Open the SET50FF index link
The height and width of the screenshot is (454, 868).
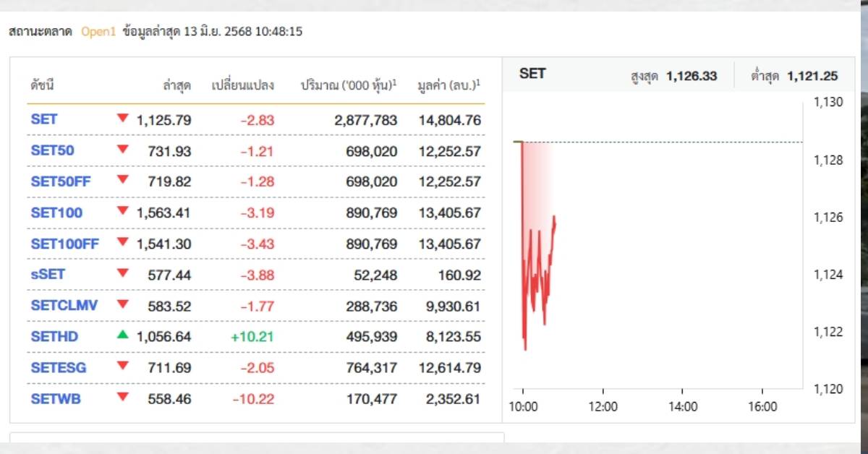pos(61,181)
